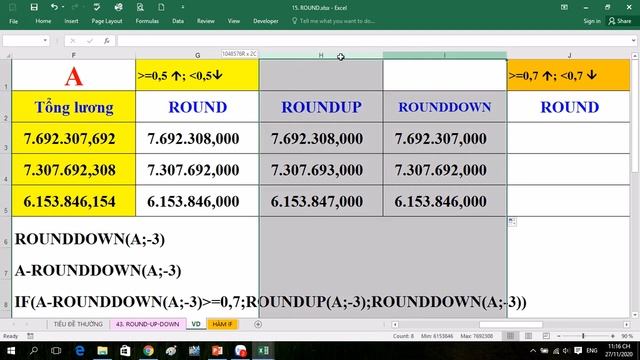Undo the last action

click(x=53, y=7)
